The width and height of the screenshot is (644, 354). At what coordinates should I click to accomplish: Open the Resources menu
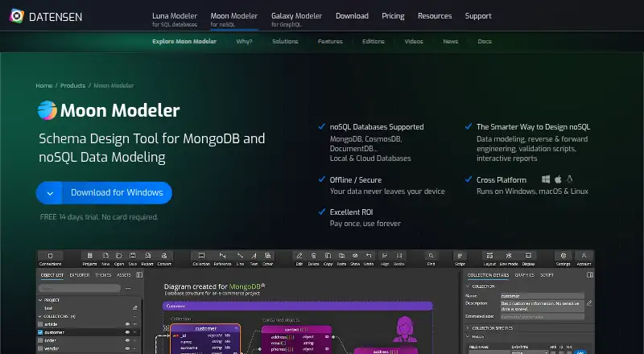click(435, 16)
